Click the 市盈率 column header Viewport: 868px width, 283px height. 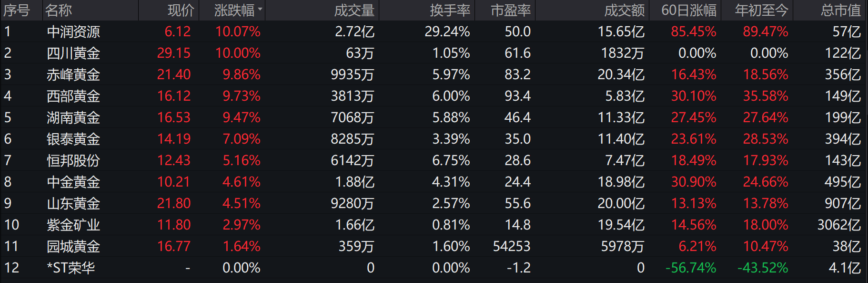511,10
